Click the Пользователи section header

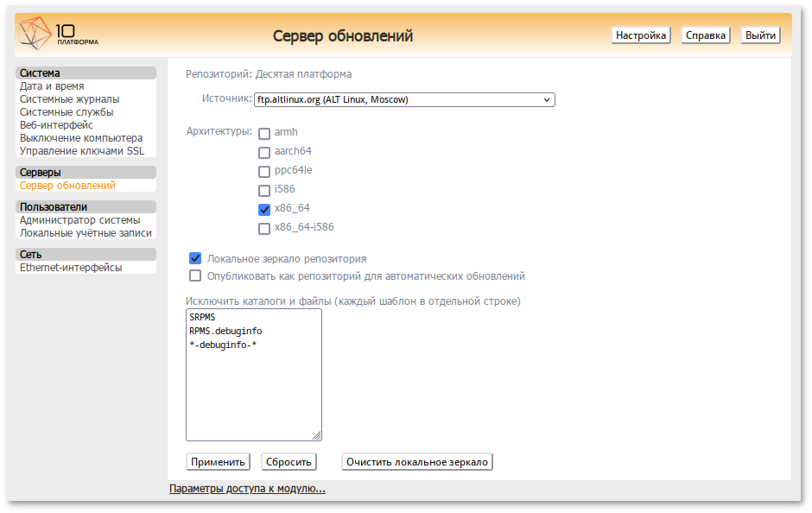tap(86, 207)
